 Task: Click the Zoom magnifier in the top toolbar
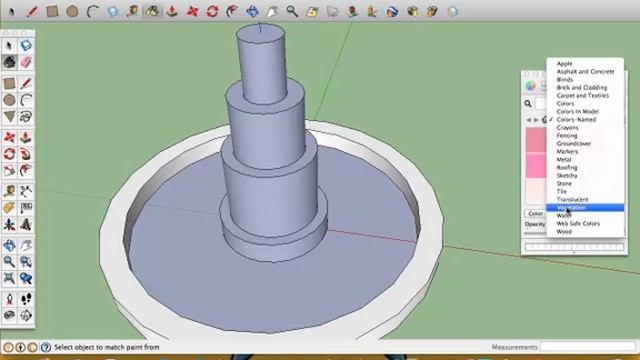292,11
